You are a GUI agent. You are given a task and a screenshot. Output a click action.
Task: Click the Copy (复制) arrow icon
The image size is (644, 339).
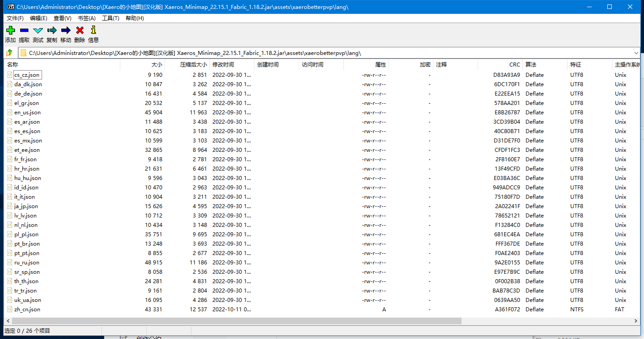pyautogui.click(x=52, y=30)
